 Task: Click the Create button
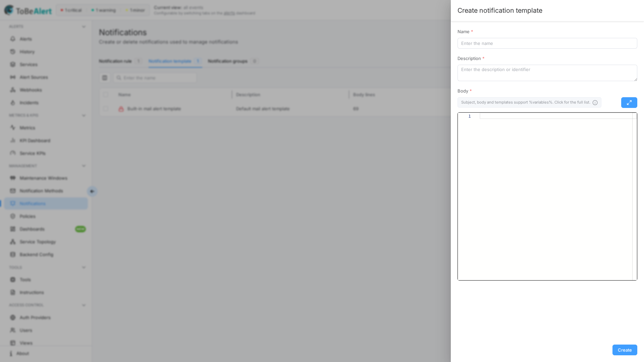coord(625,350)
